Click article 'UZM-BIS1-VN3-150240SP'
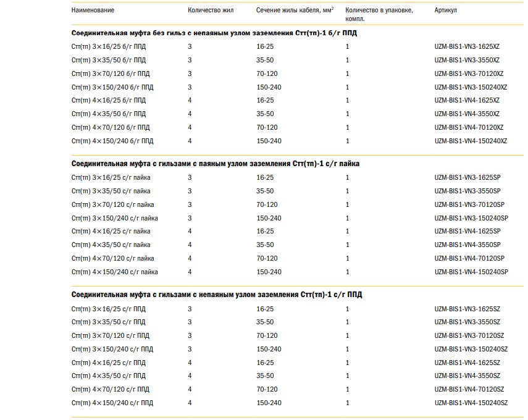Viewport: 528px width, 420px height. pos(471,218)
